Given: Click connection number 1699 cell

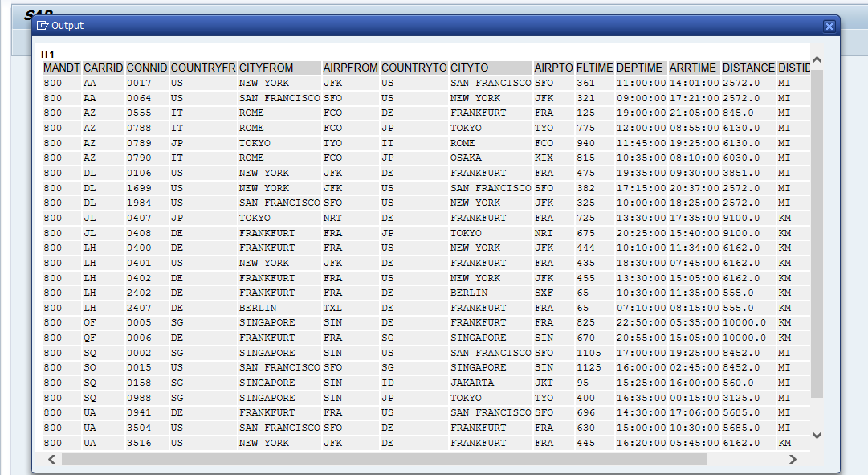Looking at the screenshot, I should coord(147,188).
